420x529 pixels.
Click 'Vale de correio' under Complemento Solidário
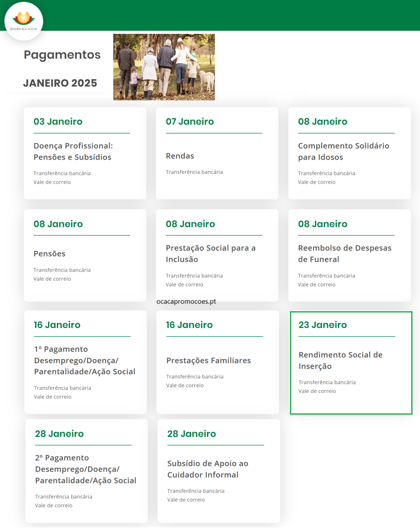316,182
